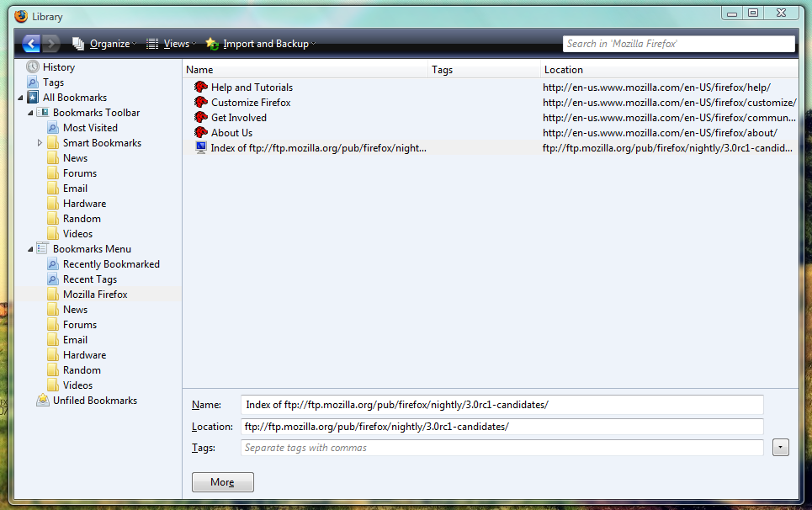Select Email under Bookmarks Menu
812x510 pixels.
tap(75, 340)
